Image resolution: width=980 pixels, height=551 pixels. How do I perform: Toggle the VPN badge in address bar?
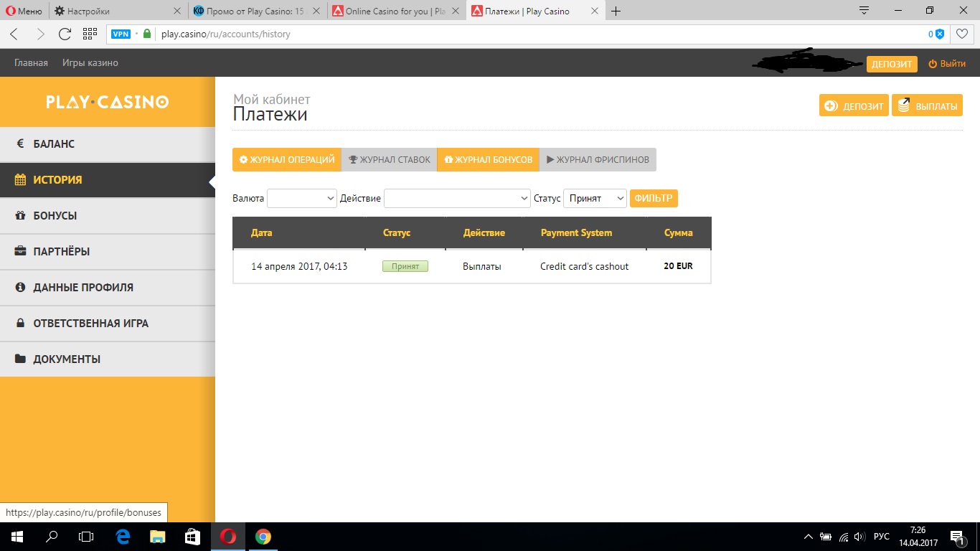(x=121, y=34)
